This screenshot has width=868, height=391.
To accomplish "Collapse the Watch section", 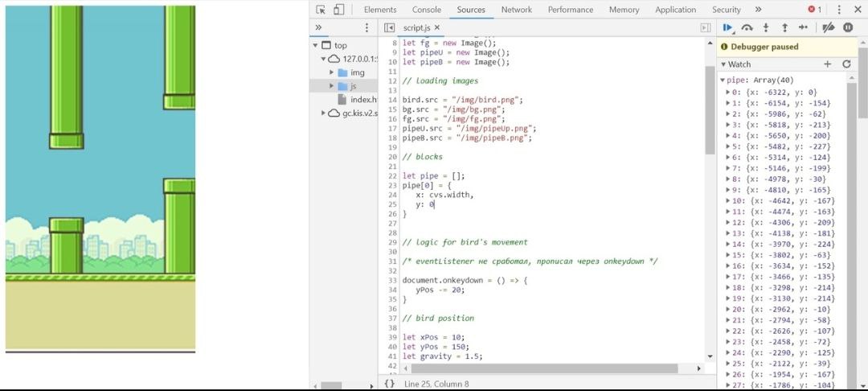I will (x=724, y=64).
